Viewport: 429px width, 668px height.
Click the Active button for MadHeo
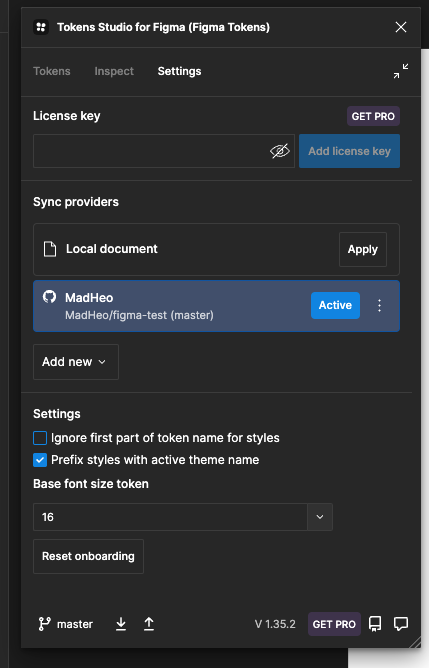click(x=335, y=305)
